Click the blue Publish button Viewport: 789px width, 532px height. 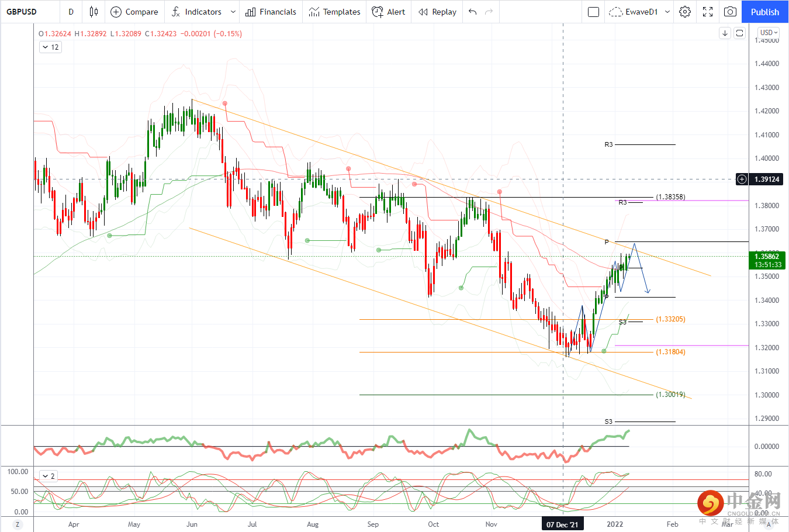[x=765, y=12]
